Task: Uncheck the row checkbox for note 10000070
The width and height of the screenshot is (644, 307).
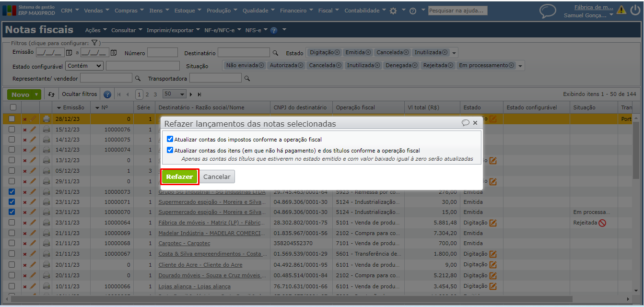Action: click(12, 212)
